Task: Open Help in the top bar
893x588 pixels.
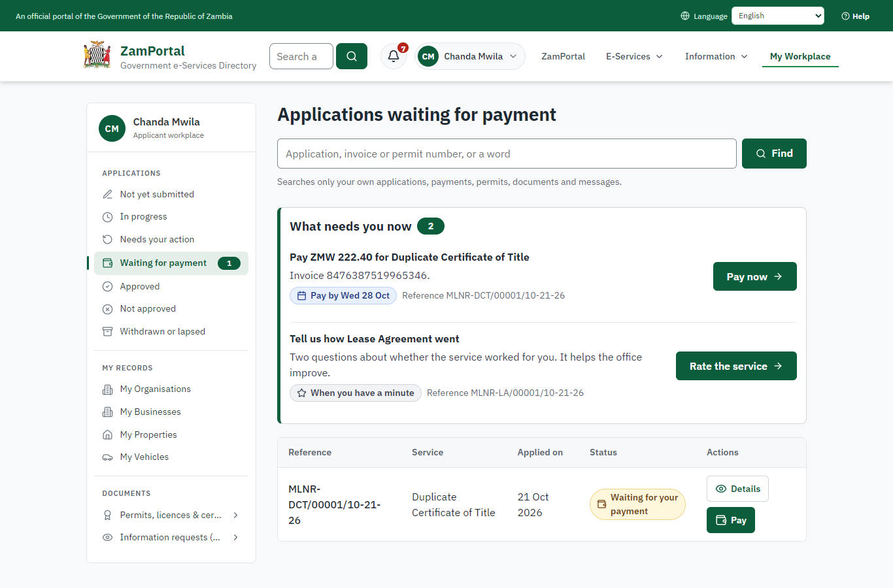Action: tap(856, 16)
